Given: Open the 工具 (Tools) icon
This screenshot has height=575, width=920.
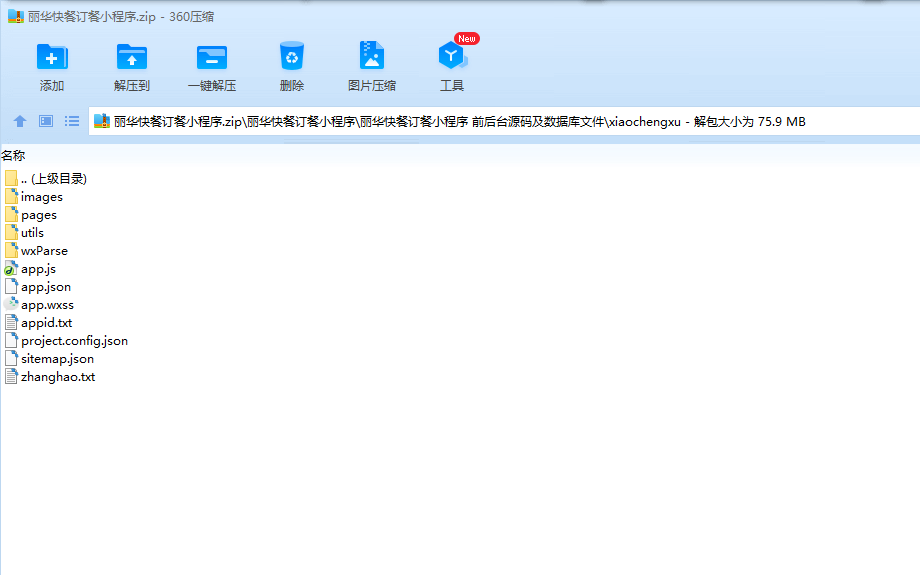Looking at the screenshot, I should click(452, 56).
